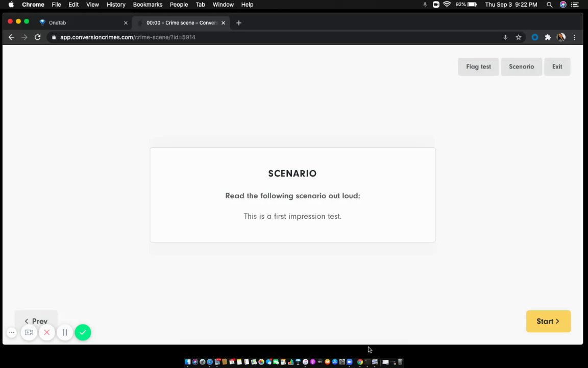Open recorder more options ellipsis
Image resolution: width=588 pixels, height=368 pixels.
point(12,332)
